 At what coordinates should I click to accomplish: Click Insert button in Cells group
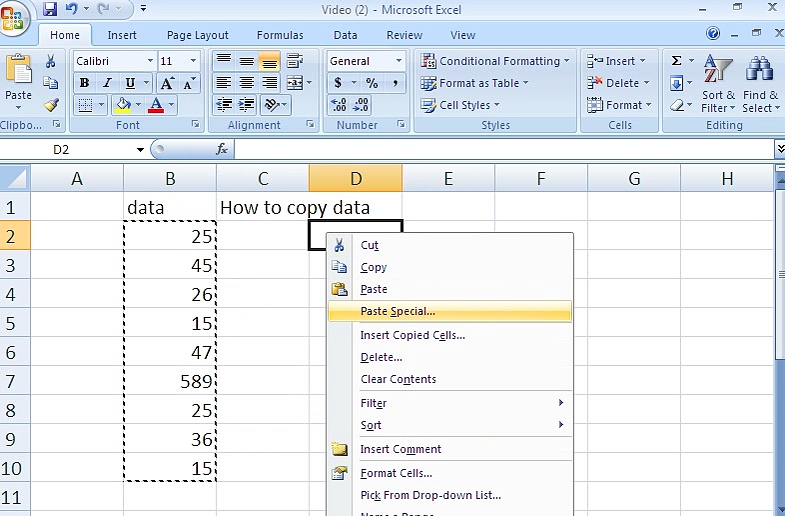coord(617,61)
